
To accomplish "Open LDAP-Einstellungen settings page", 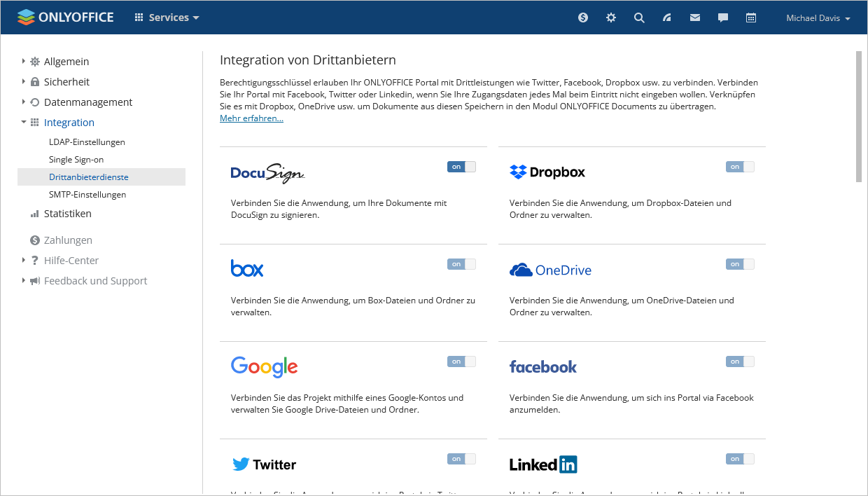I will [87, 142].
